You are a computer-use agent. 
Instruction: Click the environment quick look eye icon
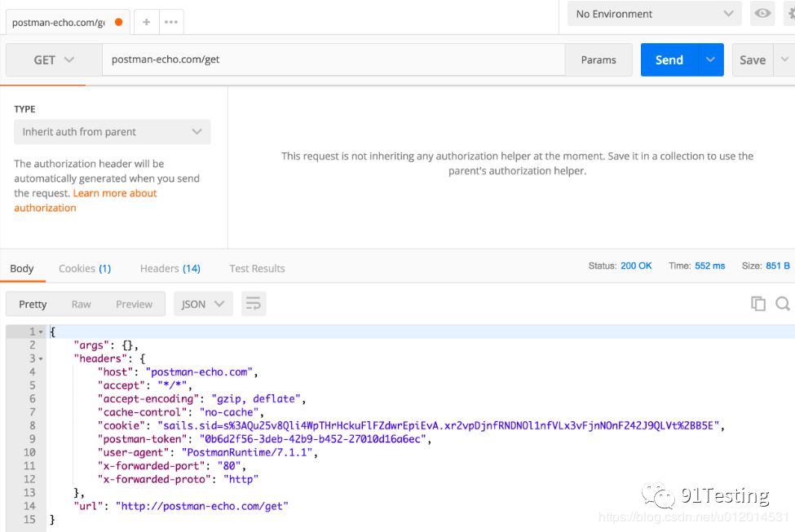pyautogui.click(x=762, y=14)
